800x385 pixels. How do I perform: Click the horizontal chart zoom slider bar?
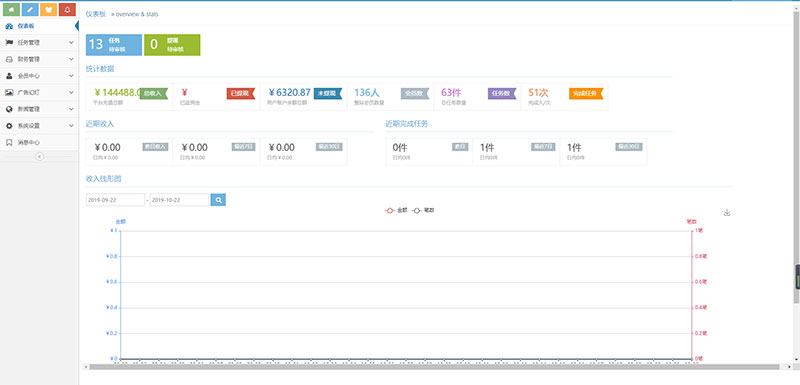click(x=435, y=367)
